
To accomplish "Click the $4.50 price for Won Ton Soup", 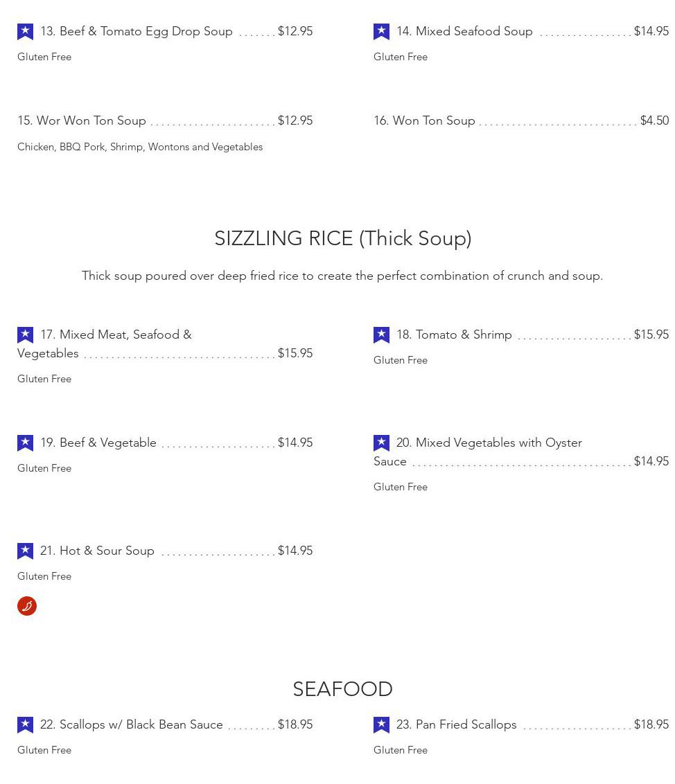I will 654,121.
